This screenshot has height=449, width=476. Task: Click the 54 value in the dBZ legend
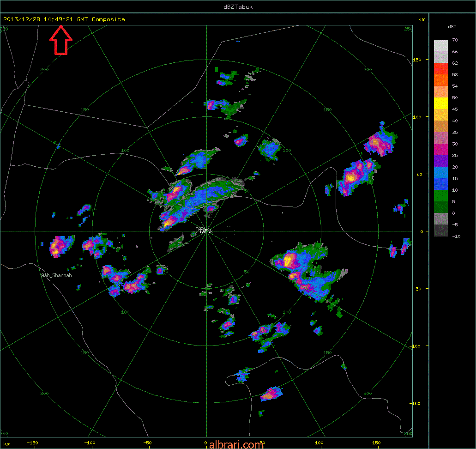[x=455, y=86]
